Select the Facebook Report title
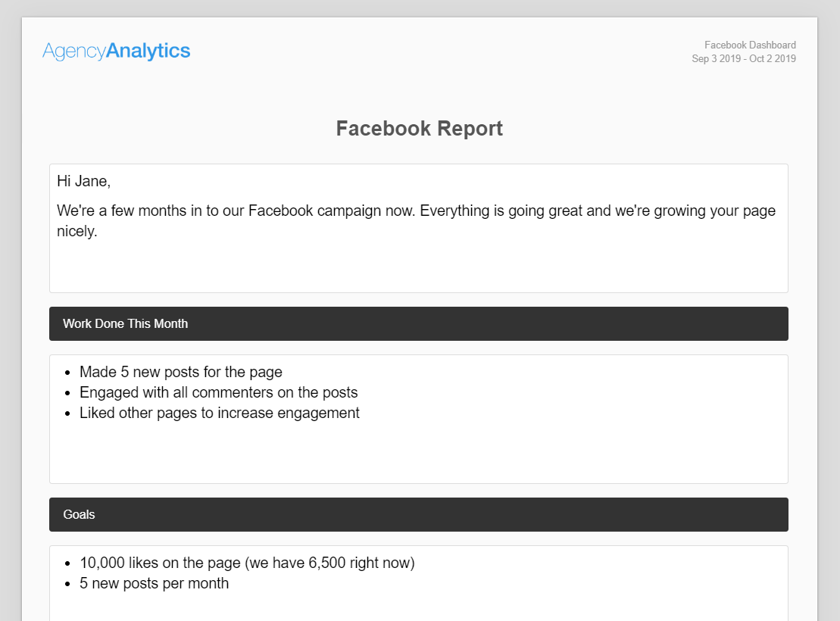 click(x=419, y=129)
